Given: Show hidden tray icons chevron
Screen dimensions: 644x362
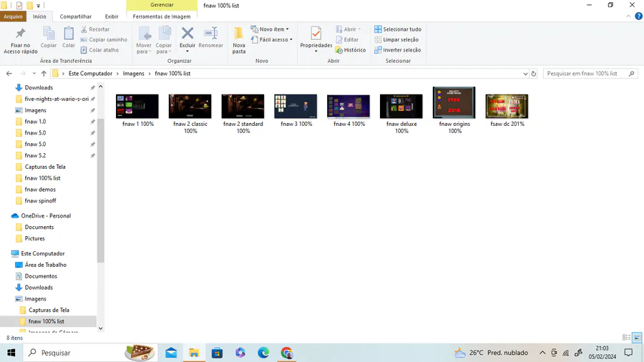Looking at the screenshot, I should point(542,353).
